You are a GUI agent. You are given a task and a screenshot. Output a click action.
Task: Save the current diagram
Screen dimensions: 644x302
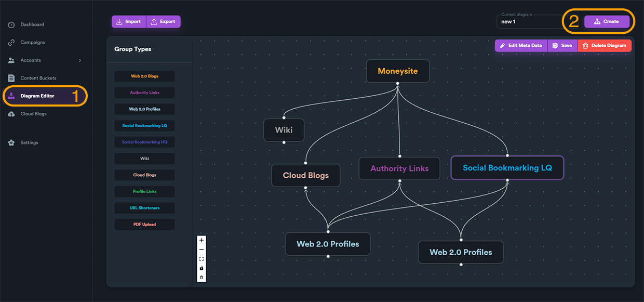click(562, 46)
